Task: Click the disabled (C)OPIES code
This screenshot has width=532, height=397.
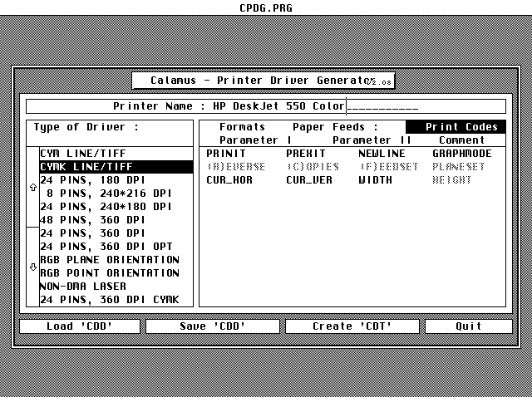Action: 313,167
